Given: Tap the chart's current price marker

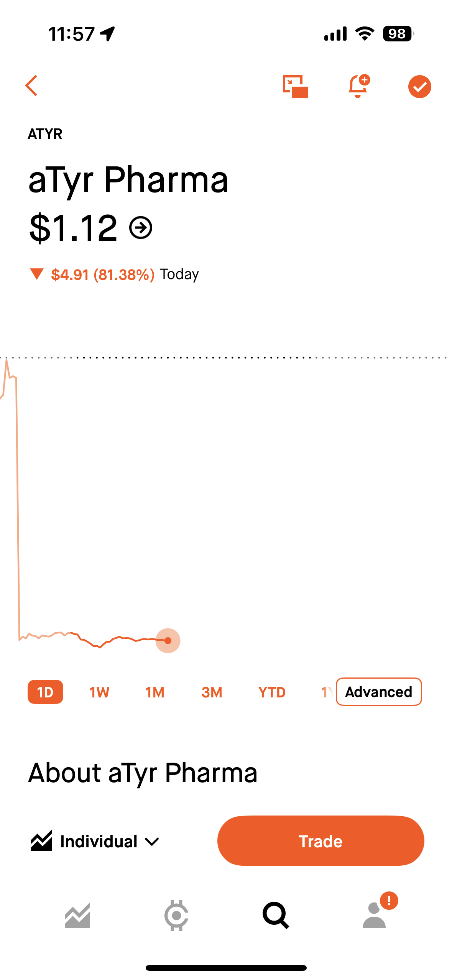Looking at the screenshot, I should pyautogui.click(x=168, y=641).
